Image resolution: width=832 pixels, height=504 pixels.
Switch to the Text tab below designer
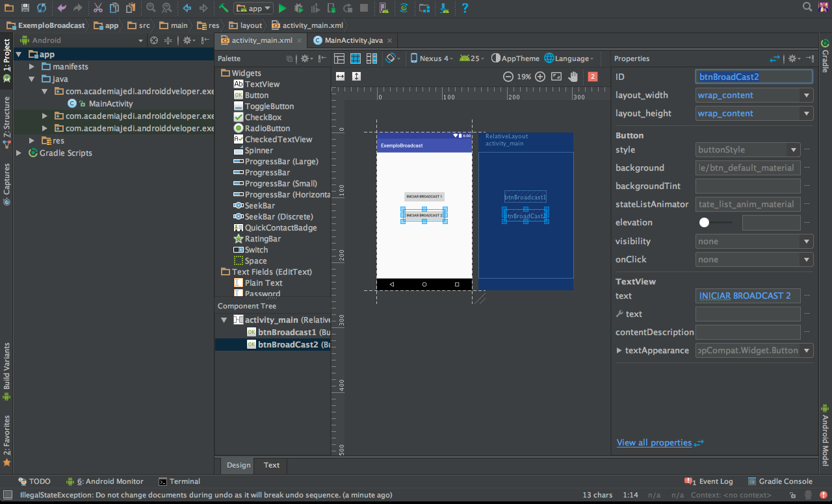272,465
